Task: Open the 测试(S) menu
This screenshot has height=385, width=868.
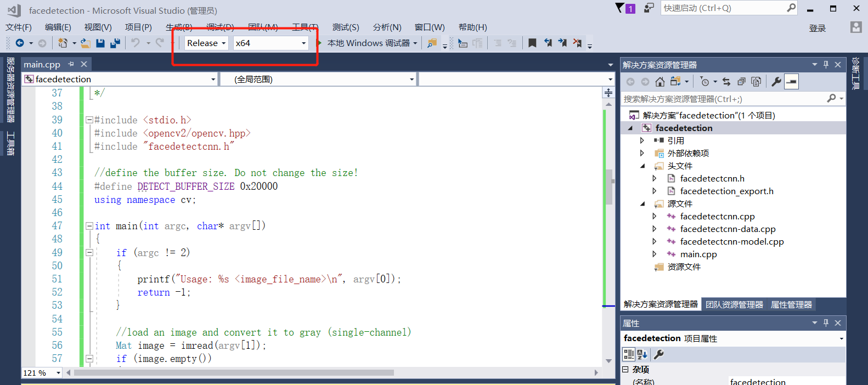Action: pyautogui.click(x=346, y=27)
